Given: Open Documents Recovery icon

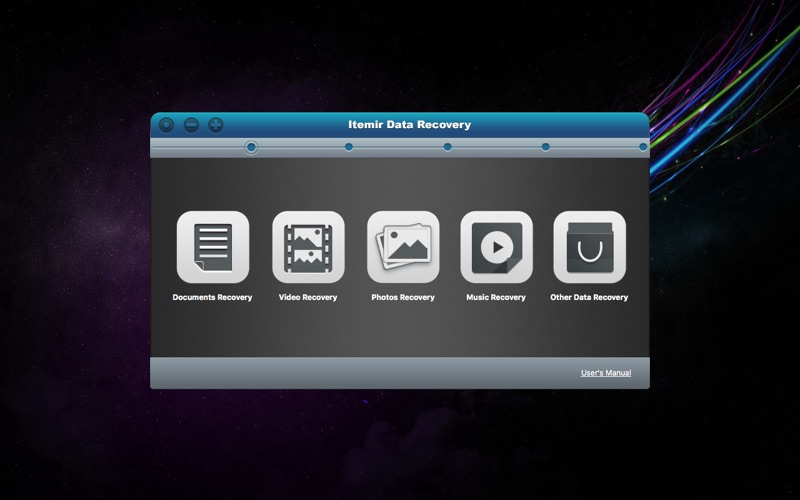Looking at the screenshot, I should (213, 247).
